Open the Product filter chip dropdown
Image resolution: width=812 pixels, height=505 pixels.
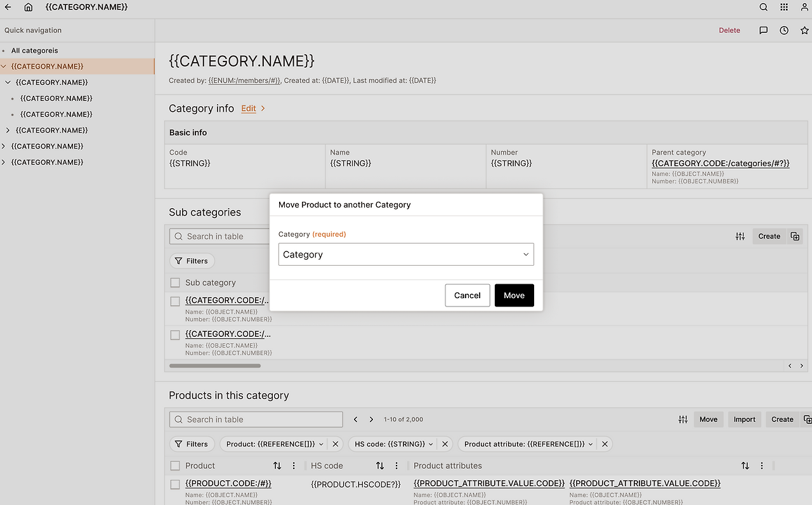point(321,444)
